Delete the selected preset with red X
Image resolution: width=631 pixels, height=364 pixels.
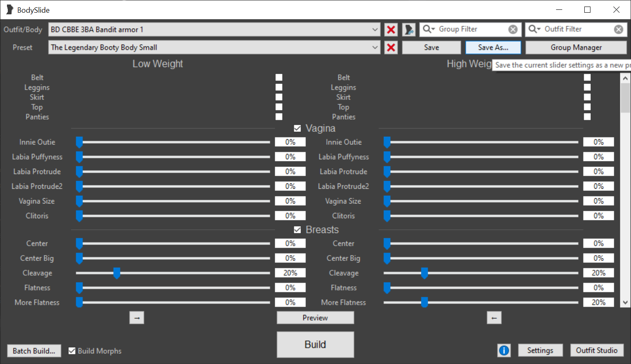(x=391, y=47)
